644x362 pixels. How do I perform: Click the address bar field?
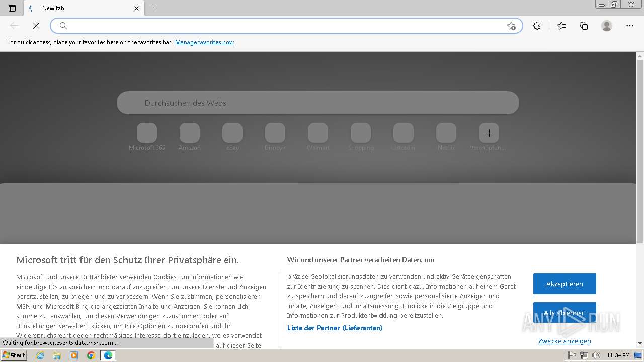(x=287, y=26)
